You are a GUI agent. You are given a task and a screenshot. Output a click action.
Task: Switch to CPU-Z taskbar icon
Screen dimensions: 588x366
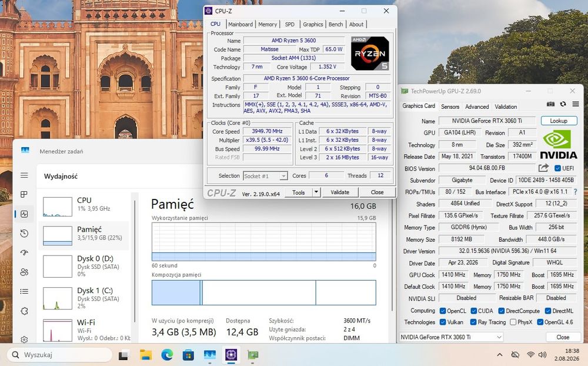[231, 355]
